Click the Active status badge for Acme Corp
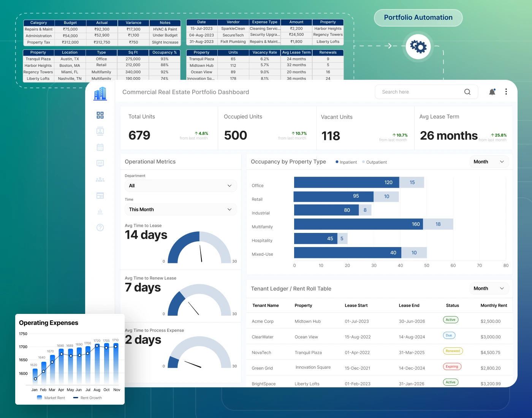Screen dimensions: 532x418 tap(451, 320)
